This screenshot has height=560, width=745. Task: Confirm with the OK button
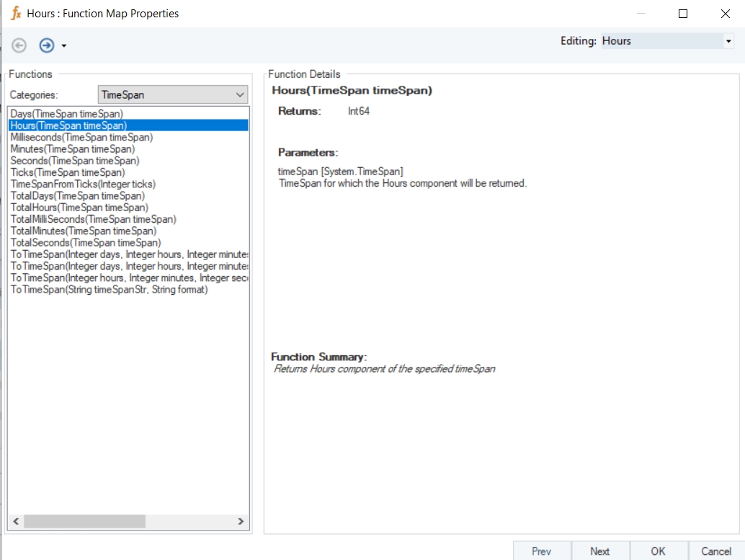(659, 551)
